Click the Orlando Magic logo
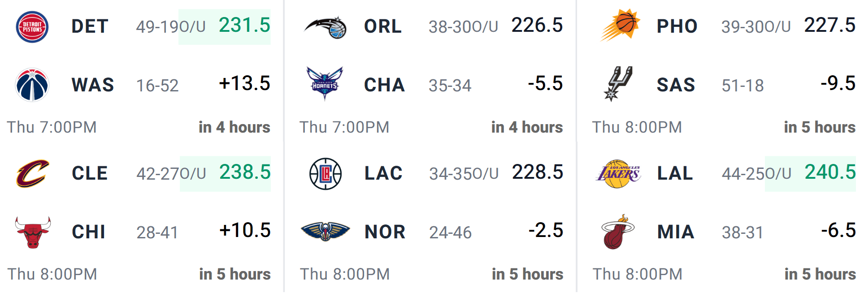Screen dimensions: 868x293 tap(326, 27)
